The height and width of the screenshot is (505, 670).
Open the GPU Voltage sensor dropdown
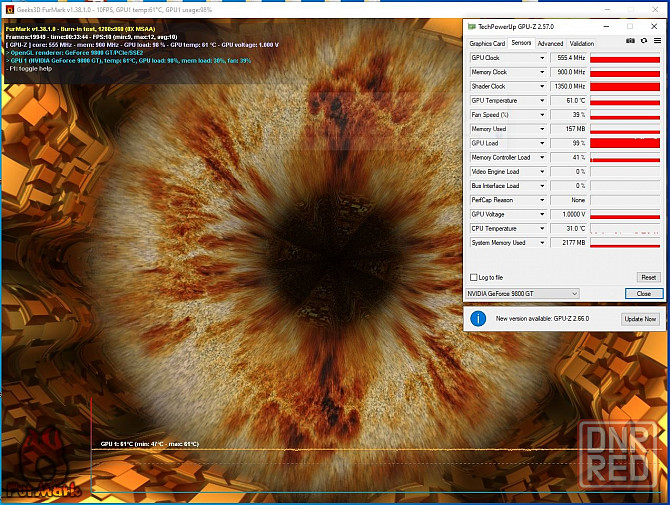[542, 214]
